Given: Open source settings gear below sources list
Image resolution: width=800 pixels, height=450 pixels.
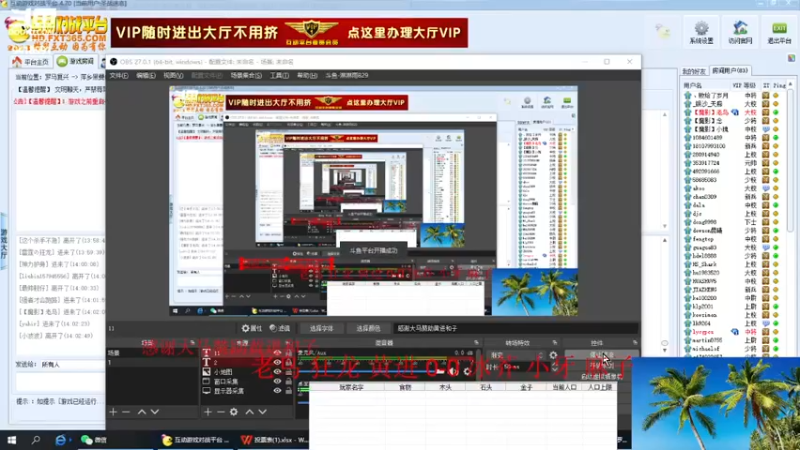Looking at the screenshot, I should pyautogui.click(x=234, y=411).
